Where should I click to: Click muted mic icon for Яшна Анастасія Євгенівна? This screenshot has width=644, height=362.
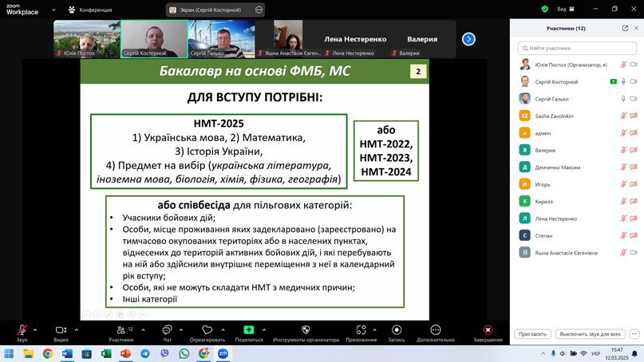623,253
